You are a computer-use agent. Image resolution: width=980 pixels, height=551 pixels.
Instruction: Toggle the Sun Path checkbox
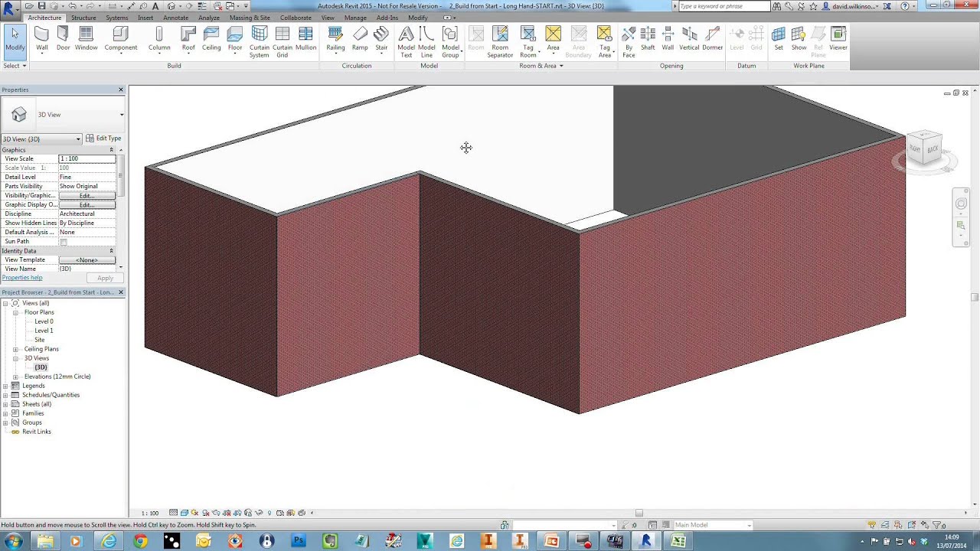(64, 242)
